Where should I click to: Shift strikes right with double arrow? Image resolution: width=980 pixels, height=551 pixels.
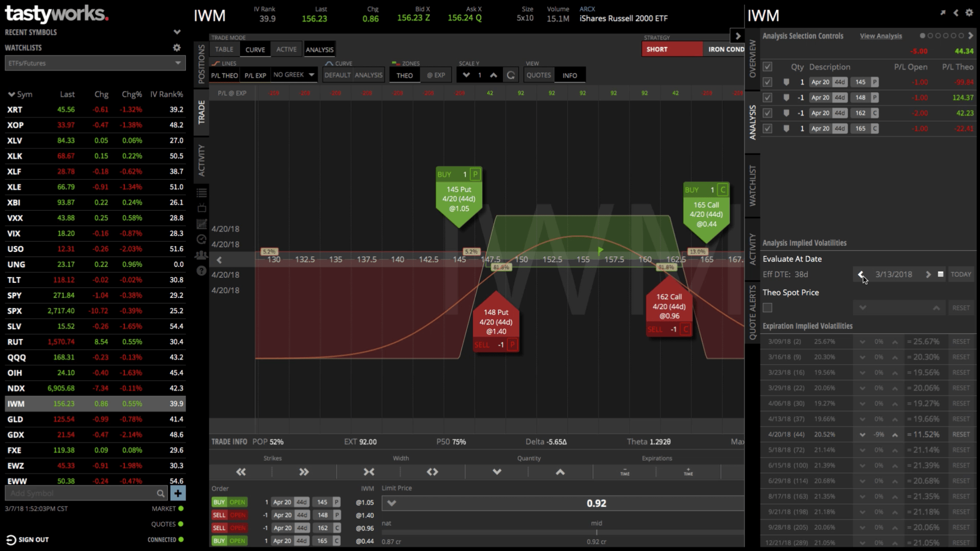pyautogui.click(x=304, y=472)
